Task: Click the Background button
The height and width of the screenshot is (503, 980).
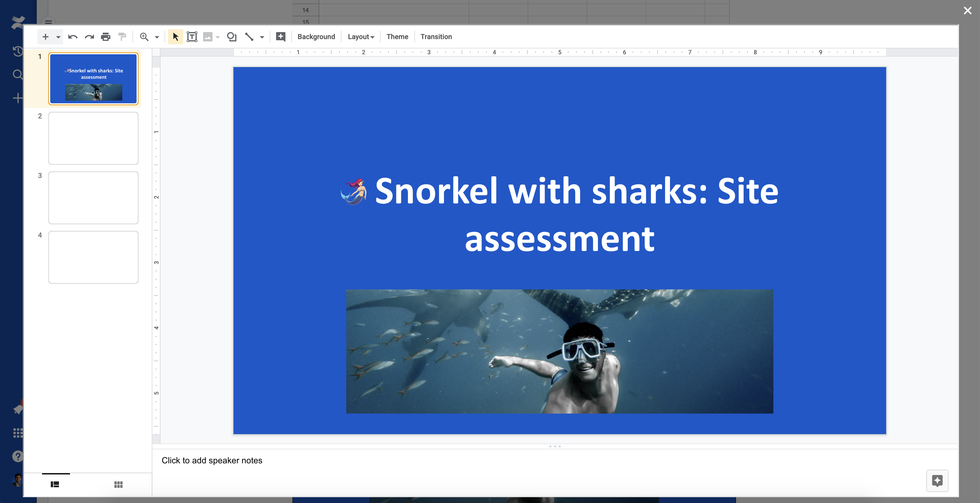Action: click(x=316, y=37)
